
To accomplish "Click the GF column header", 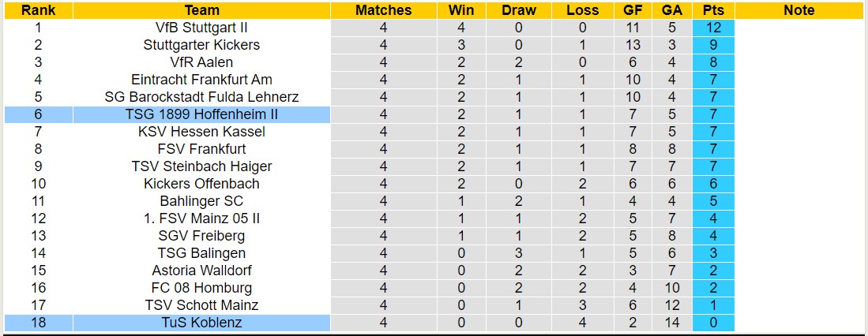I will [x=633, y=10].
